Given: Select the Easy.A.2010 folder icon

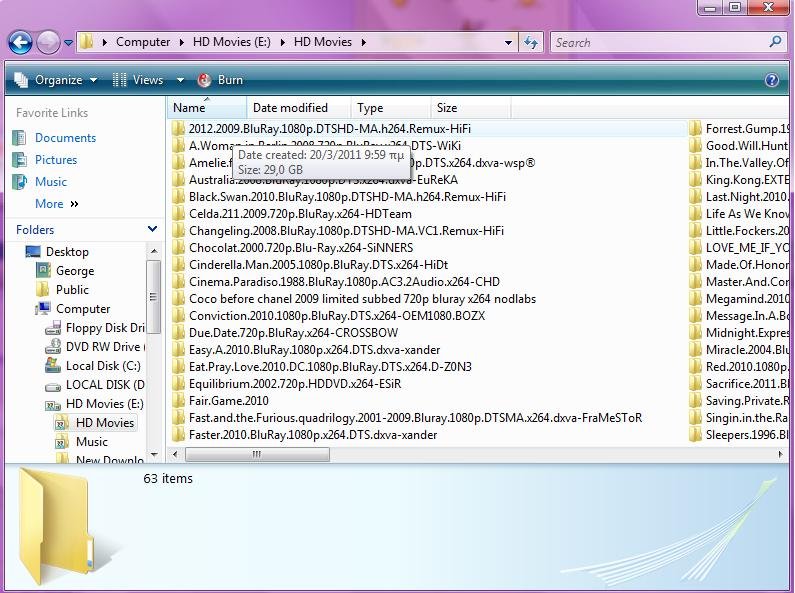Looking at the screenshot, I should click(178, 350).
